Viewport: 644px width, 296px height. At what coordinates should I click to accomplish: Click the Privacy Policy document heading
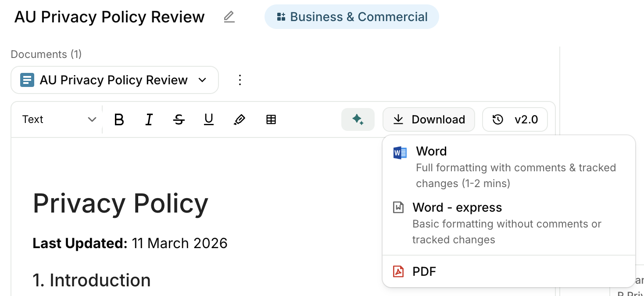pyautogui.click(x=120, y=203)
